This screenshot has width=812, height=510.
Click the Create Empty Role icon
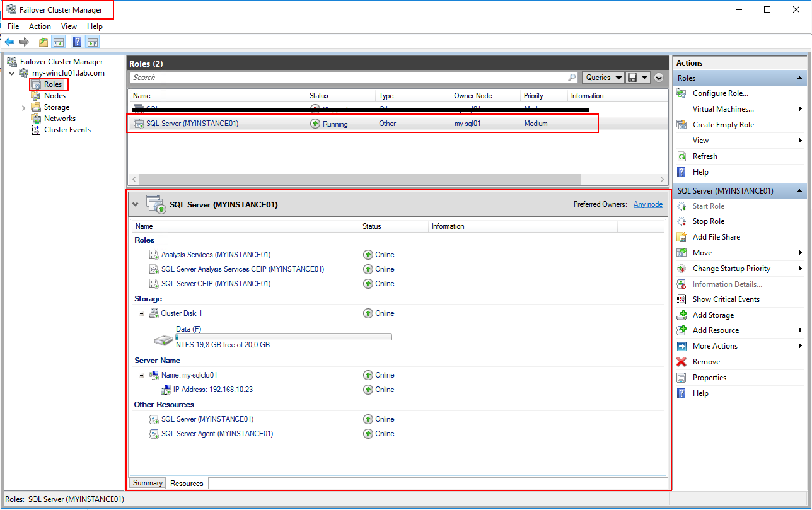click(x=681, y=125)
